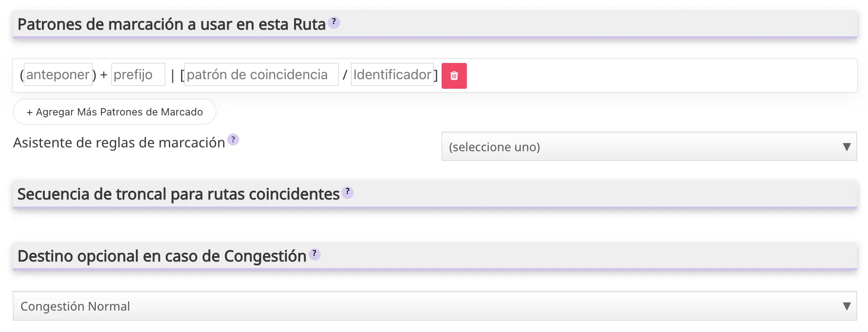Viewport: 868px width, 332px height.
Task: Open help for Secuencia de troncal heading
Action: (x=347, y=192)
